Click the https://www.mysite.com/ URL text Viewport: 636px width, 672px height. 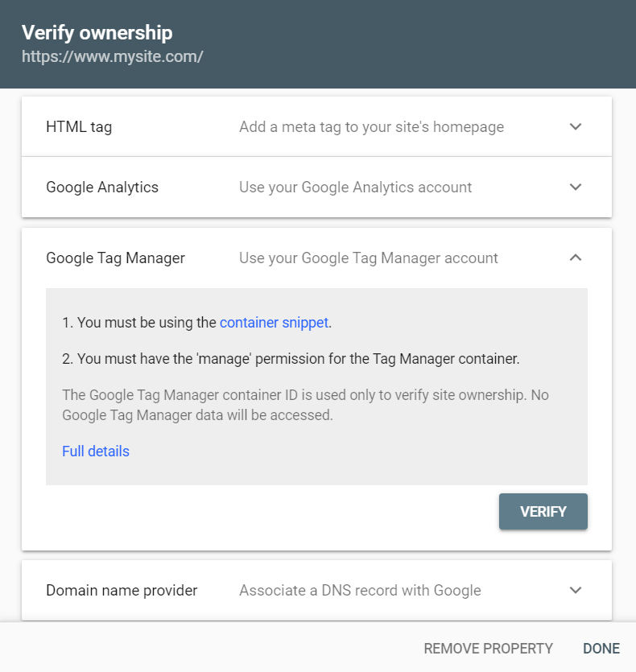coord(113,56)
